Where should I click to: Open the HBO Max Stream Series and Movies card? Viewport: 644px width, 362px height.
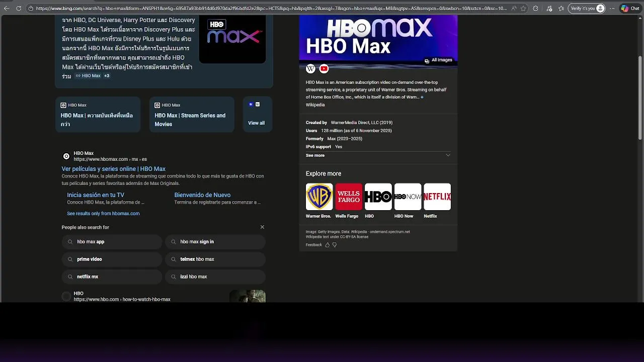(192, 115)
